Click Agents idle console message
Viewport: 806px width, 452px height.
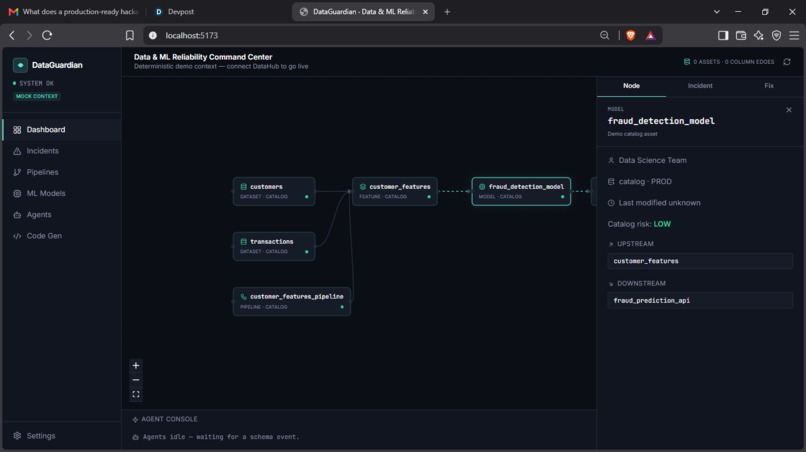[221, 437]
